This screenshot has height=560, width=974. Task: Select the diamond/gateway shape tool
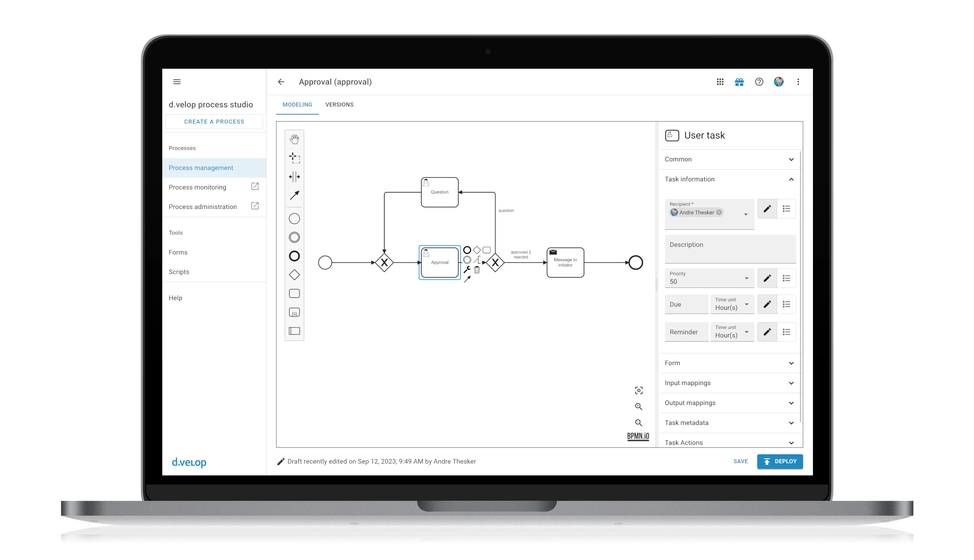click(x=294, y=275)
